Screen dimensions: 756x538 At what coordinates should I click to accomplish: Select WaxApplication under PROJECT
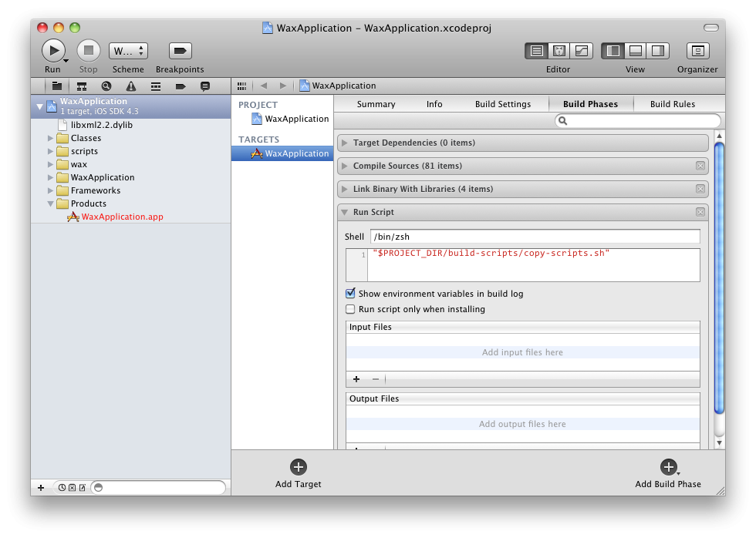point(290,119)
